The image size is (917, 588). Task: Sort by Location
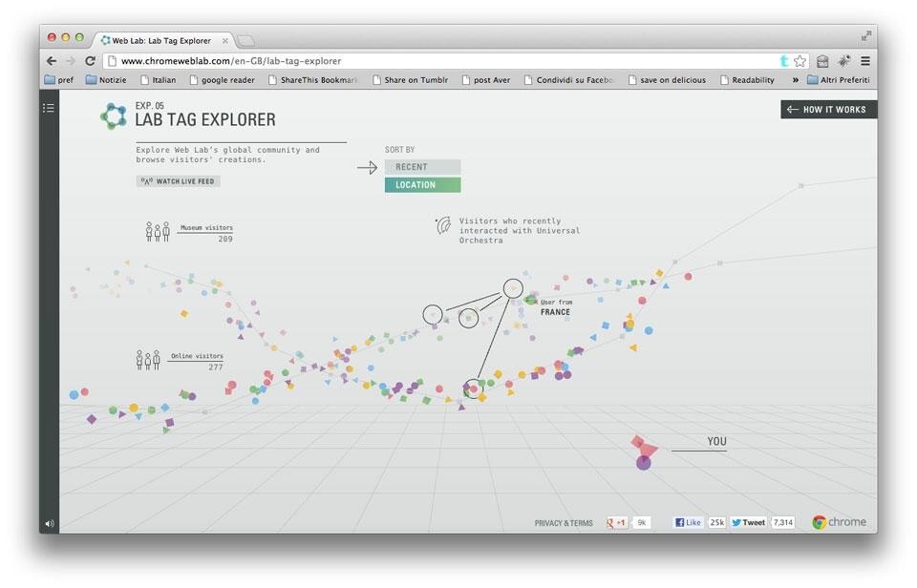click(x=422, y=185)
